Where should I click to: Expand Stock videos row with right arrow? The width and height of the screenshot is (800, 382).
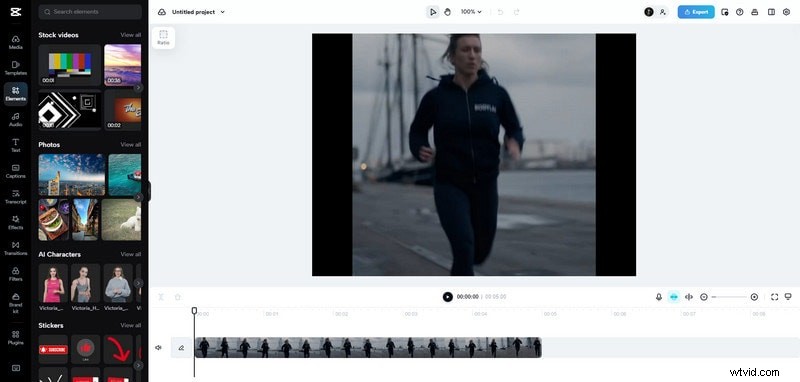click(x=138, y=88)
